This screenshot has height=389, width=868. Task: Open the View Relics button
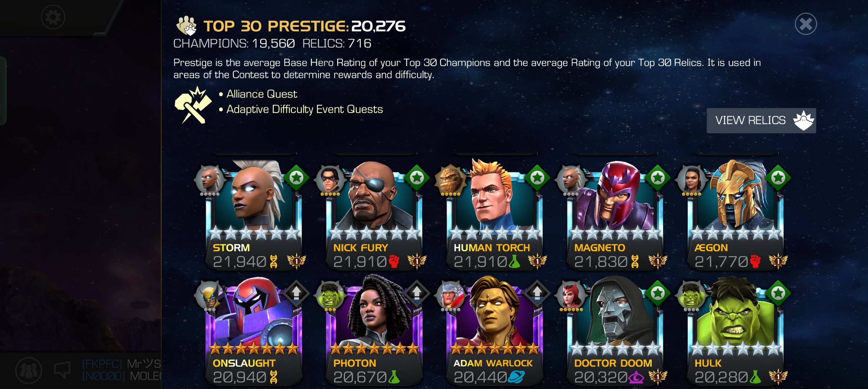(761, 120)
